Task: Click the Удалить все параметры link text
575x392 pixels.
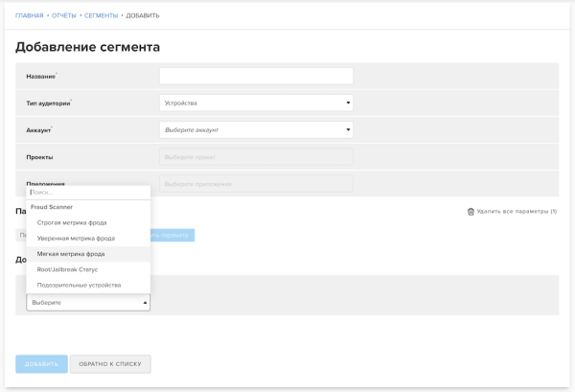Action: 517,211
